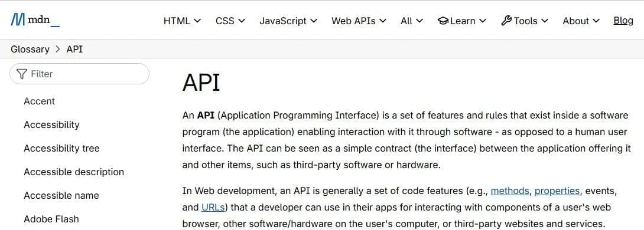This screenshot has width=644, height=230.
Task: Follow the URLs link
Action: coord(213,207)
